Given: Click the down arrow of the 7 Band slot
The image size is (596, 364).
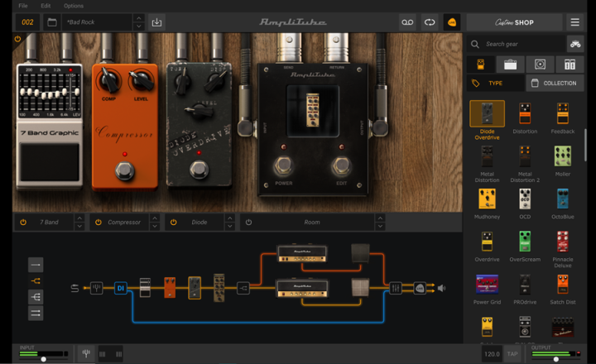Looking at the screenshot, I should [79, 226].
